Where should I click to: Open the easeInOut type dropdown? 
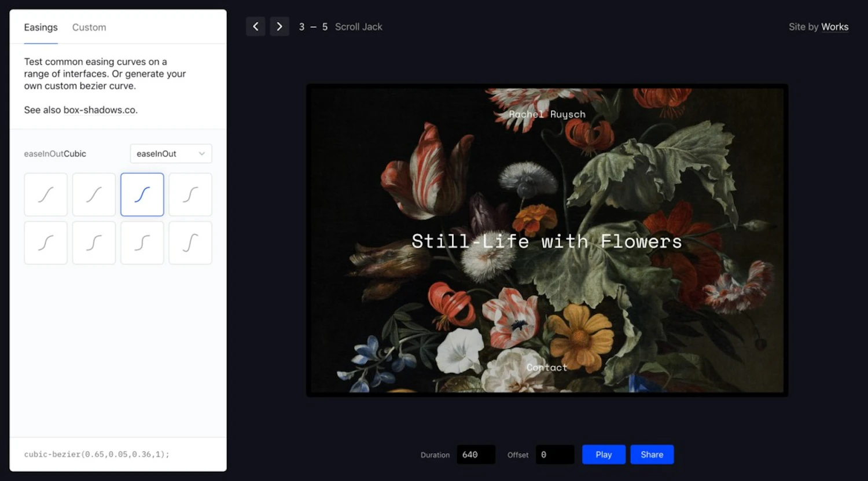pos(171,154)
